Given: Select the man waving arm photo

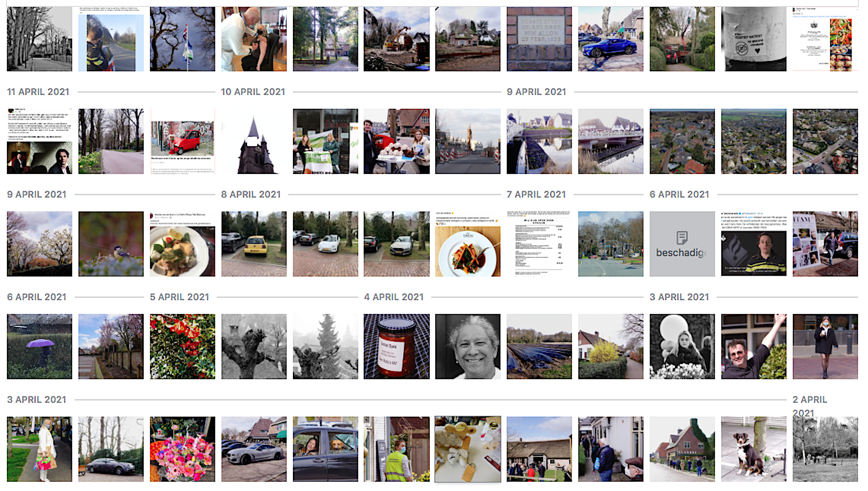Looking at the screenshot, I should [x=753, y=347].
